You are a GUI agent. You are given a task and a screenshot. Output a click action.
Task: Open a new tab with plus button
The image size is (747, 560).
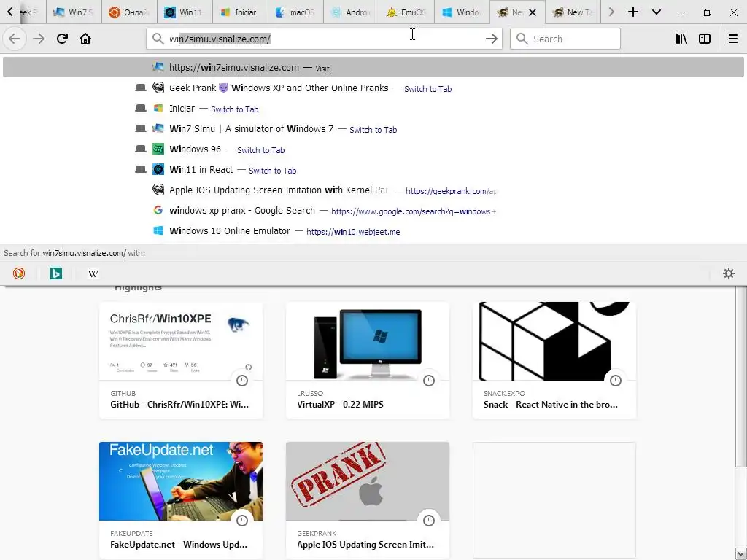tap(633, 12)
